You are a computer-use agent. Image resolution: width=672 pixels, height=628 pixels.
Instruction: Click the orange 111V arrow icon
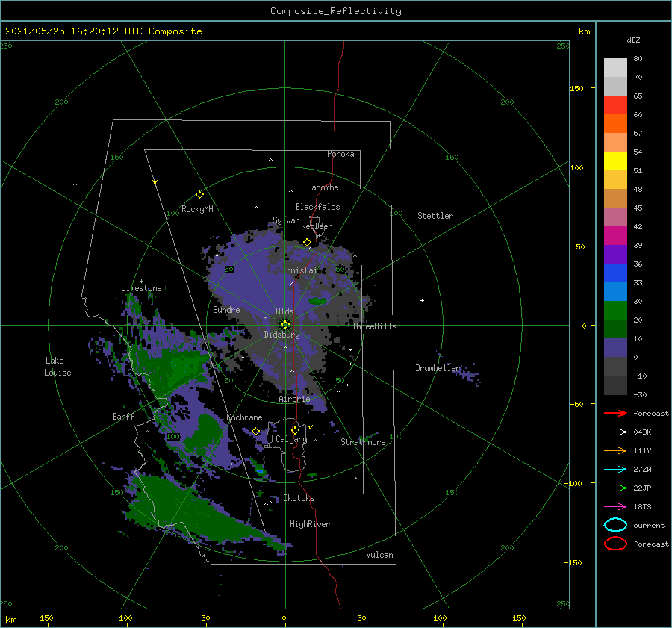[x=615, y=450]
